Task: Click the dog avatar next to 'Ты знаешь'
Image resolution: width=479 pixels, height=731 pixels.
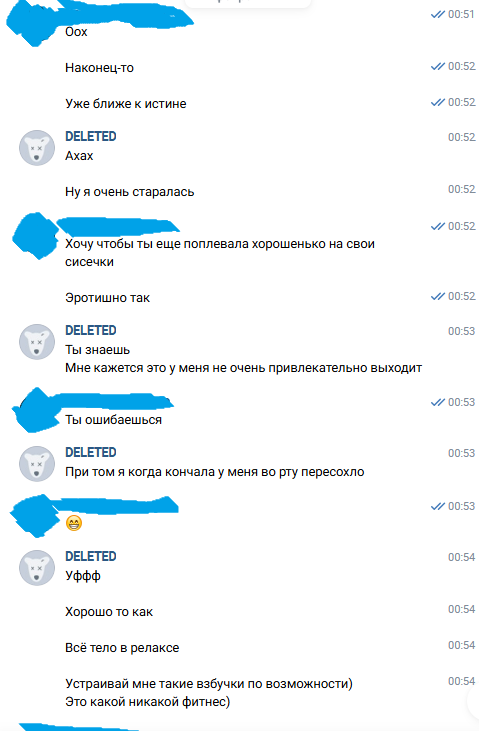Action: (x=37, y=342)
